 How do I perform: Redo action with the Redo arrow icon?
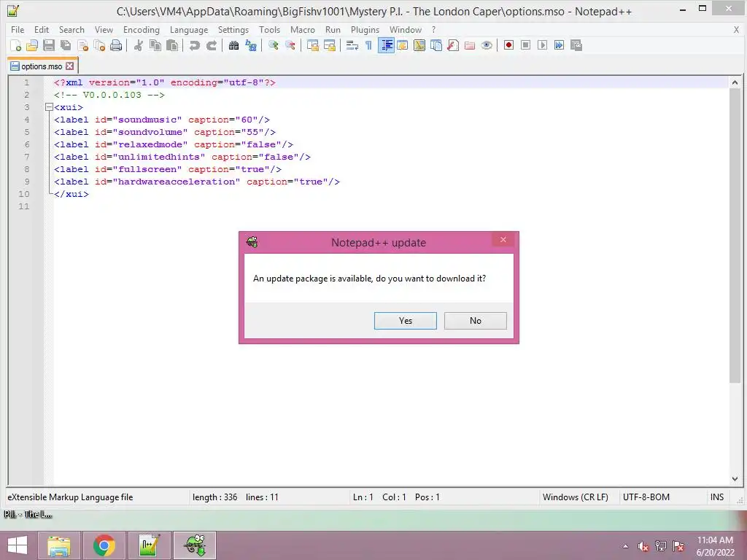212,46
